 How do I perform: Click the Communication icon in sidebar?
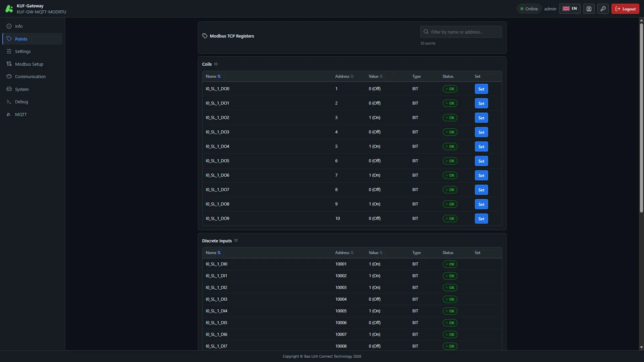point(9,76)
